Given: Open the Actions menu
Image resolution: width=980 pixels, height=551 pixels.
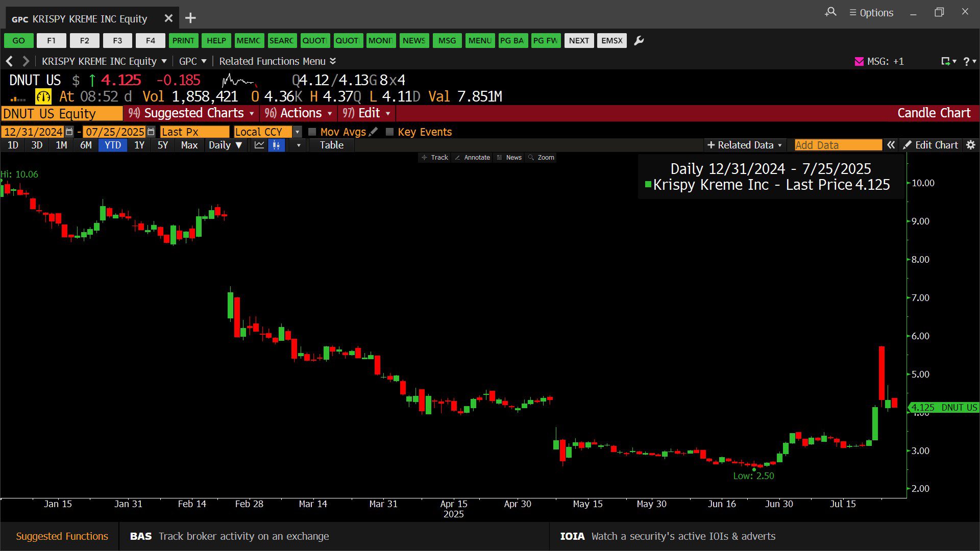Looking at the screenshot, I should 299,113.
